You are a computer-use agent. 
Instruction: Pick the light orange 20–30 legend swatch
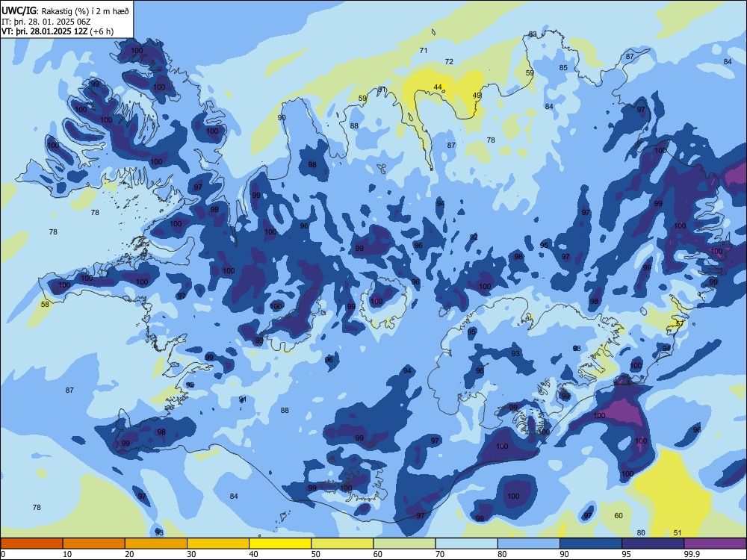point(156,544)
